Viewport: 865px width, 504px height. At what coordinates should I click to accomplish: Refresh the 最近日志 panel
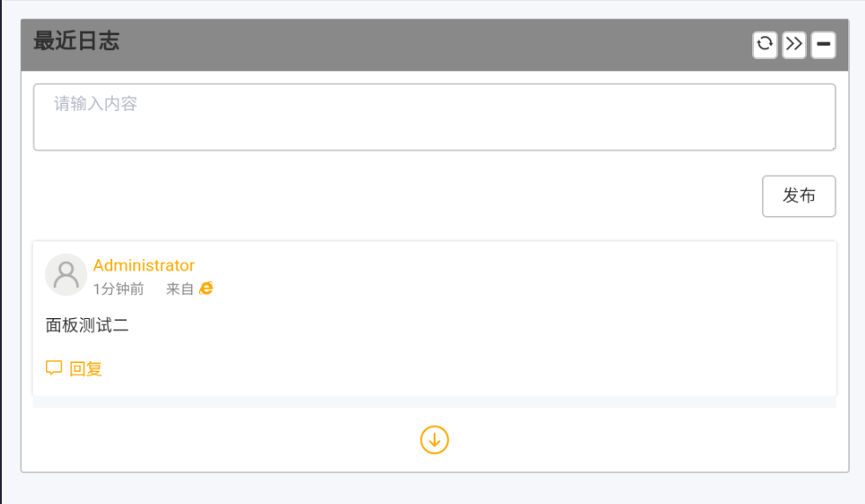tap(764, 44)
